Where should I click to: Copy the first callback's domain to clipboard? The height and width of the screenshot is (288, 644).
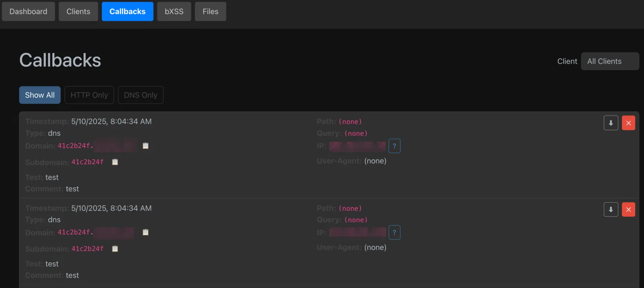pyautogui.click(x=146, y=146)
